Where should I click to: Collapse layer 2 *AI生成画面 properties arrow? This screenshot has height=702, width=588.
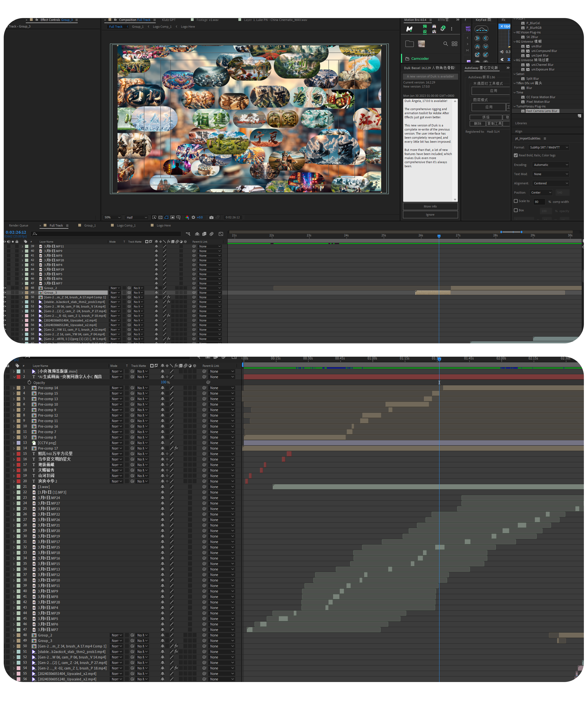pyautogui.click(x=14, y=377)
